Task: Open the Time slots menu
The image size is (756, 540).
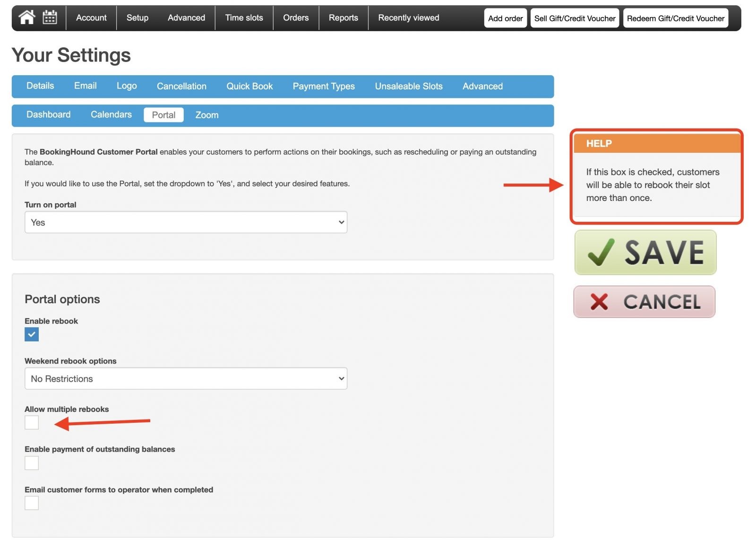Action: click(x=244, y=18)
